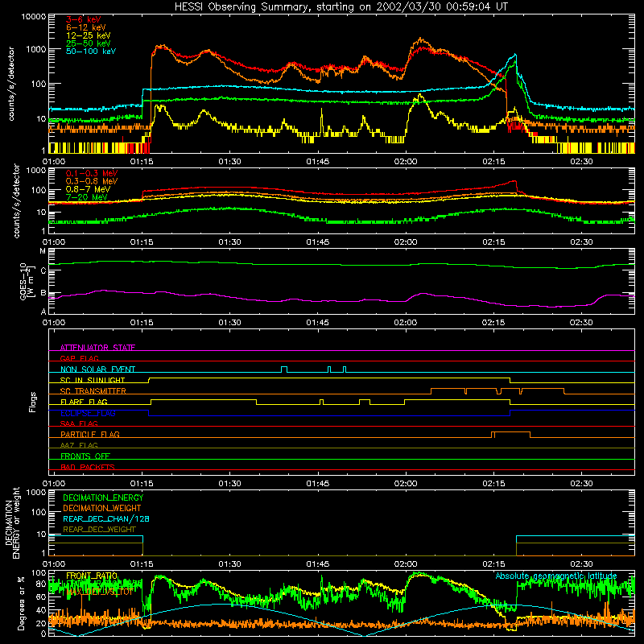The image size is (644, 644).
Task: Click the 'GOES-10' axis label
Action: [23, 281]
